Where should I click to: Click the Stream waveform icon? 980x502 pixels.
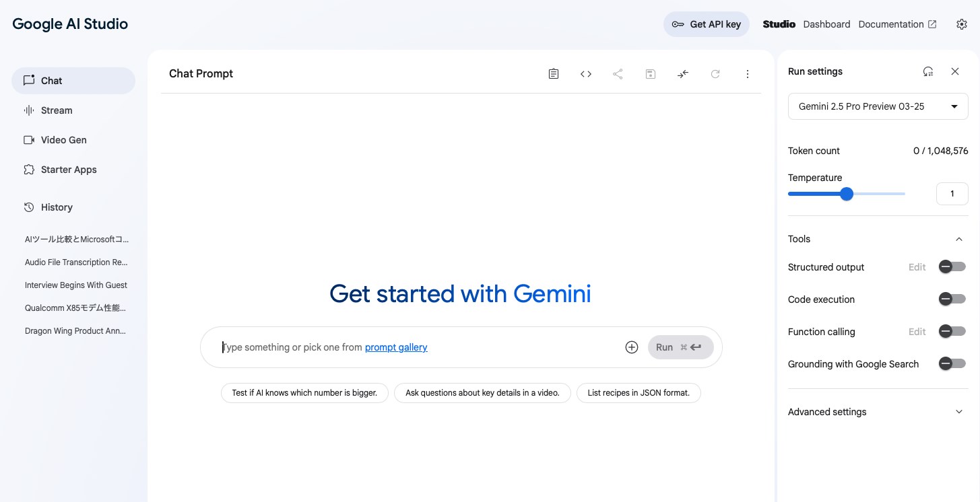29,110
